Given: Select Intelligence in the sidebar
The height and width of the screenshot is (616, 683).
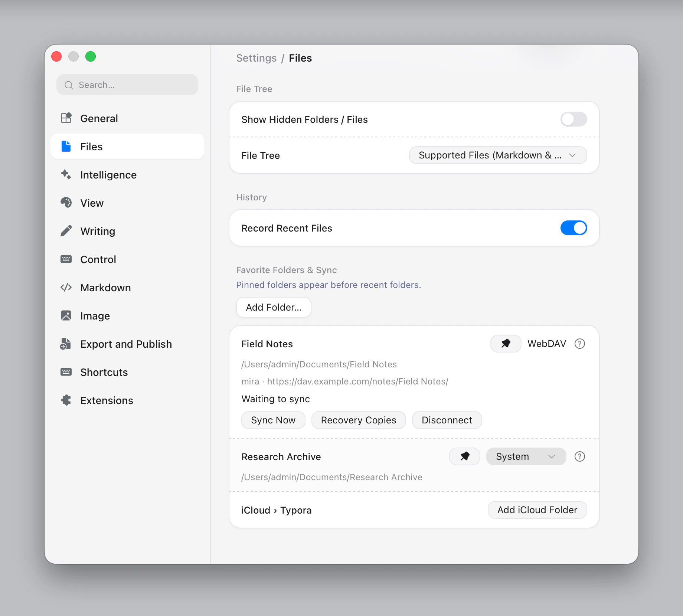Looking at the screenshot, I should [127, 174].
